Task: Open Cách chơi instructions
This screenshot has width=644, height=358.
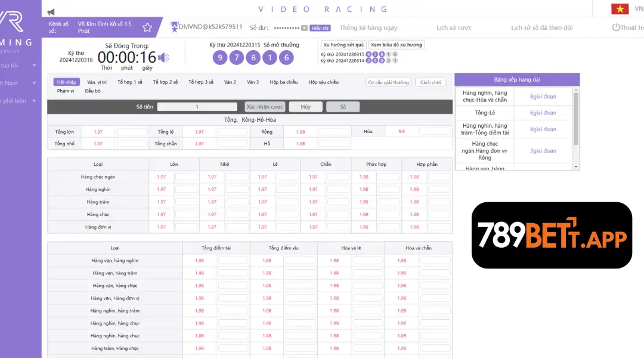Action: [x=431, y=82]
